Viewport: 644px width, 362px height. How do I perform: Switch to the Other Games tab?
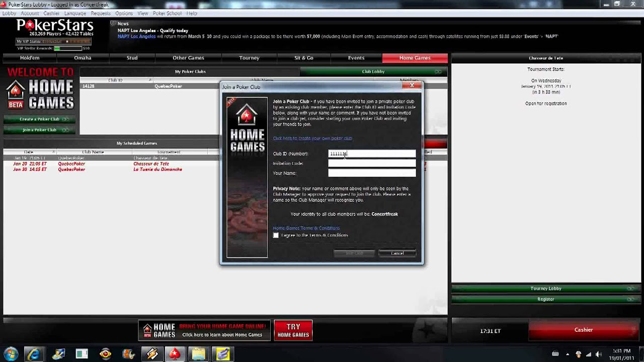[x=188, y=58]
